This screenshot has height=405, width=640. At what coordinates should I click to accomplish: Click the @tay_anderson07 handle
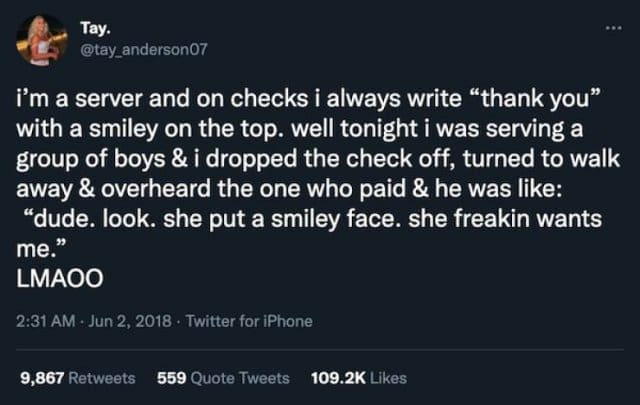(x=143, y=50)
